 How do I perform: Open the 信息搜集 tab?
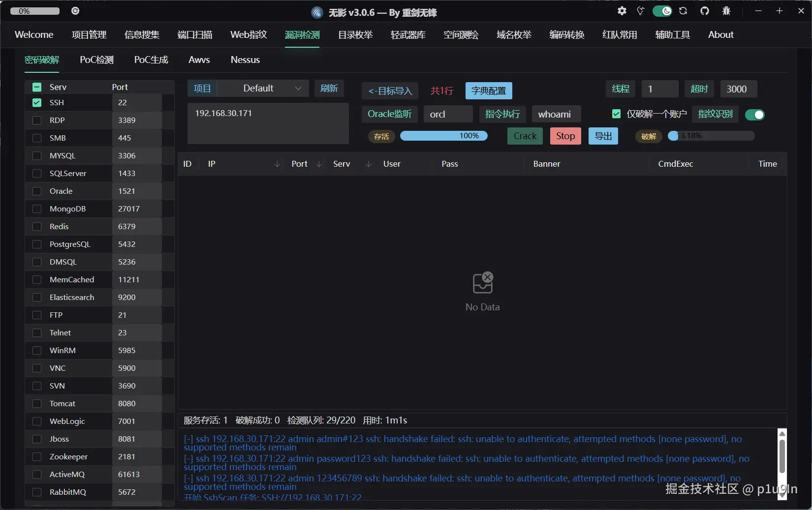click(142, 34)
